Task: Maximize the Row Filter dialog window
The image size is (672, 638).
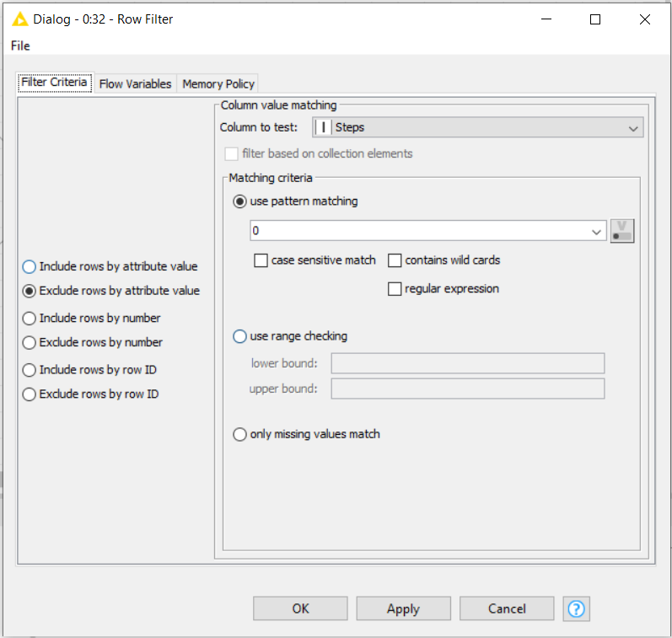Action: coord(595,19)
